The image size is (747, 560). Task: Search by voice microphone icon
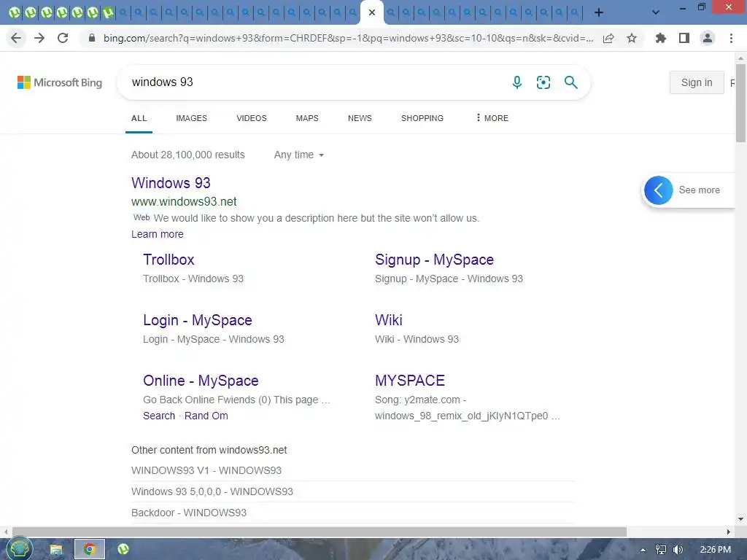[517, 82]
